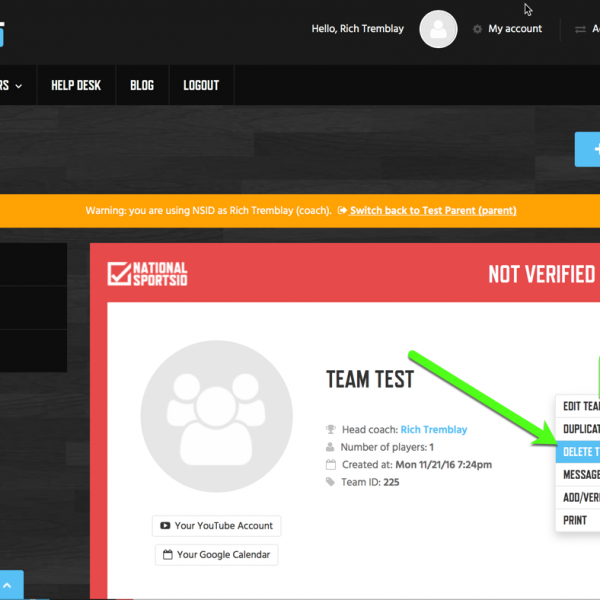Viewport: 600px width, 600px height.
Task: Click the gear icon beside My account
Action: 477,29
